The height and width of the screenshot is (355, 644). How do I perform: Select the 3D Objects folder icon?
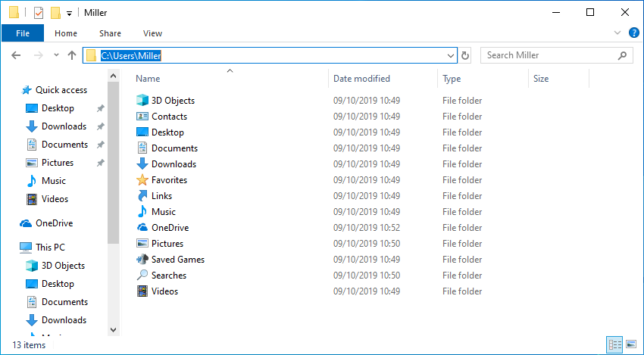[142, 101]
